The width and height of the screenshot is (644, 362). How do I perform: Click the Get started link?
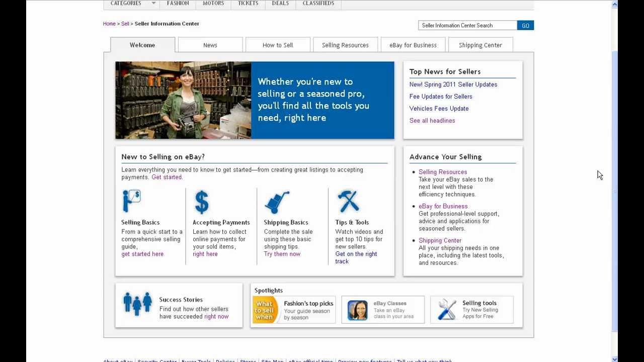point(167,177)
